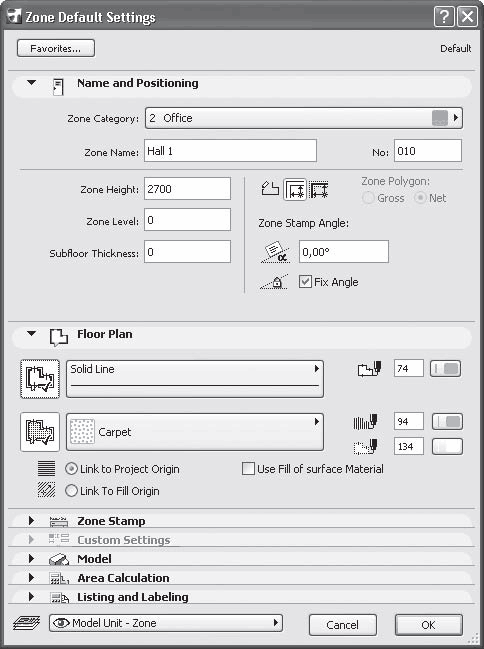The width and height of the screenshot is (484, 649).
Task: Choose inner edge zone construction method icon
Action: [295, 190]
